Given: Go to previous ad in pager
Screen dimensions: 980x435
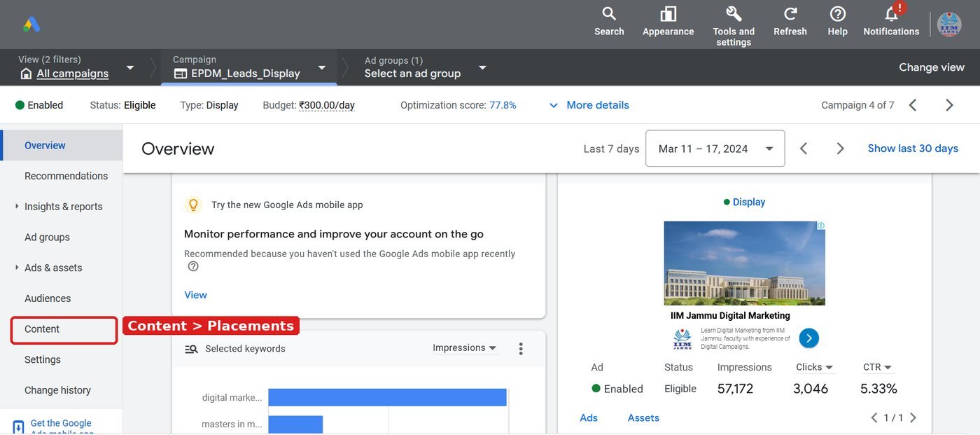Looking at the screenshot, I should point(874,417).
